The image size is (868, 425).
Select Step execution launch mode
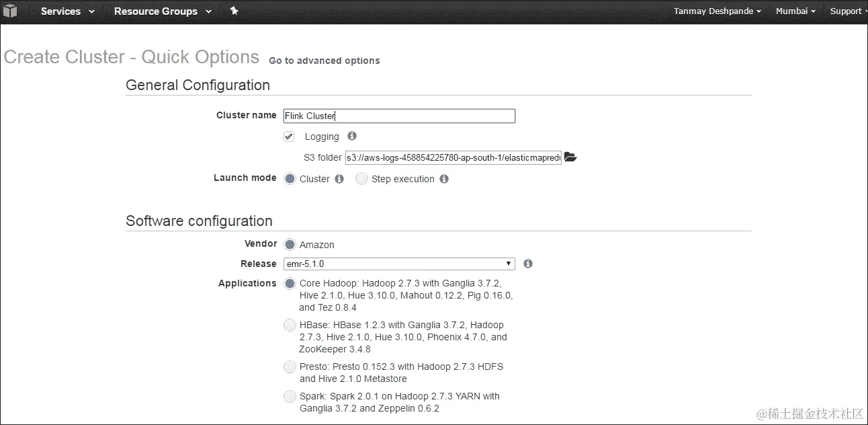coord(361,179)
